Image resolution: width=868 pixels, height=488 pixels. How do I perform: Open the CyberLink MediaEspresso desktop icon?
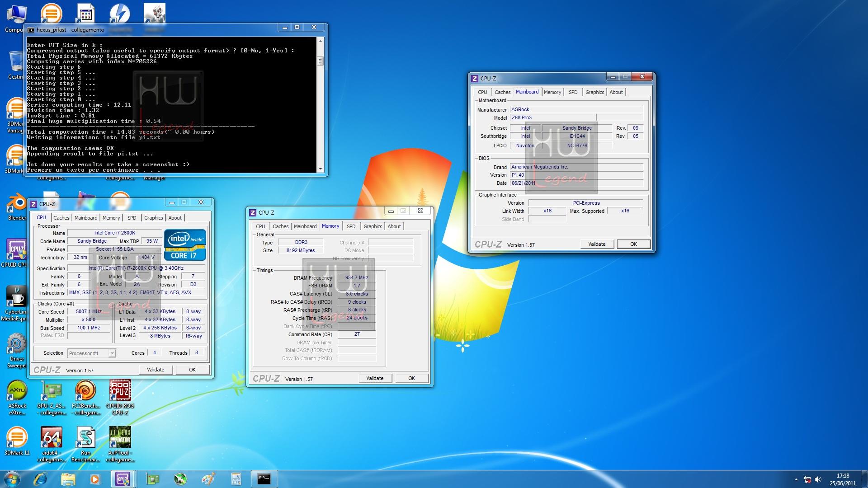pyautogui.click(x=15, y=304)
